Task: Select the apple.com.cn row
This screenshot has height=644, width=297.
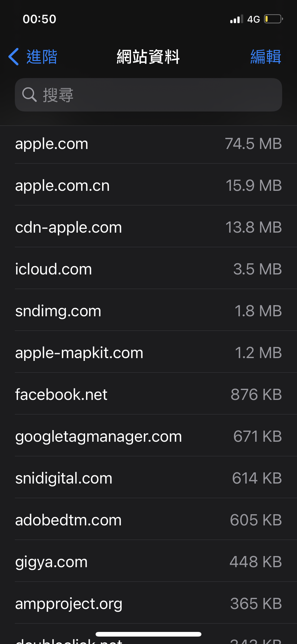Action: [148, 186]
